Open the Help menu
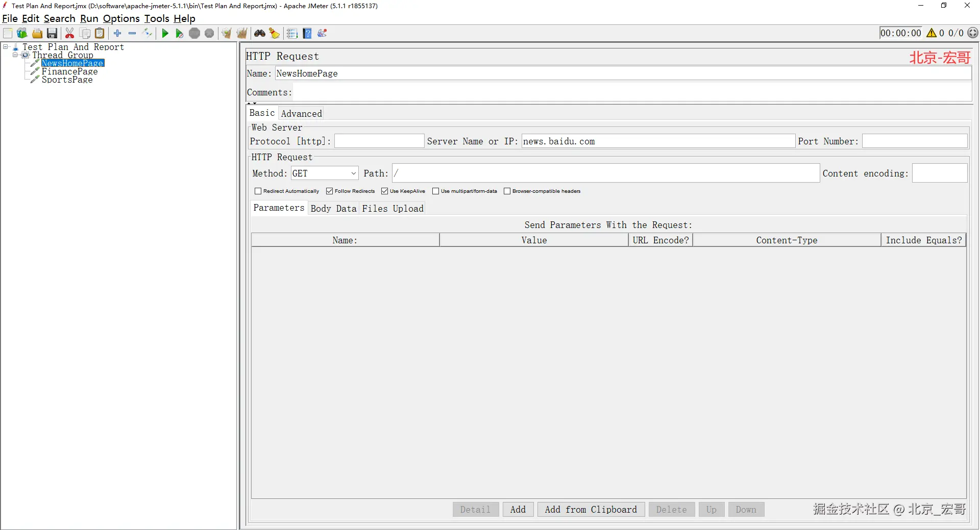This screenshot has width=980, height=530. tap(184, 18)
